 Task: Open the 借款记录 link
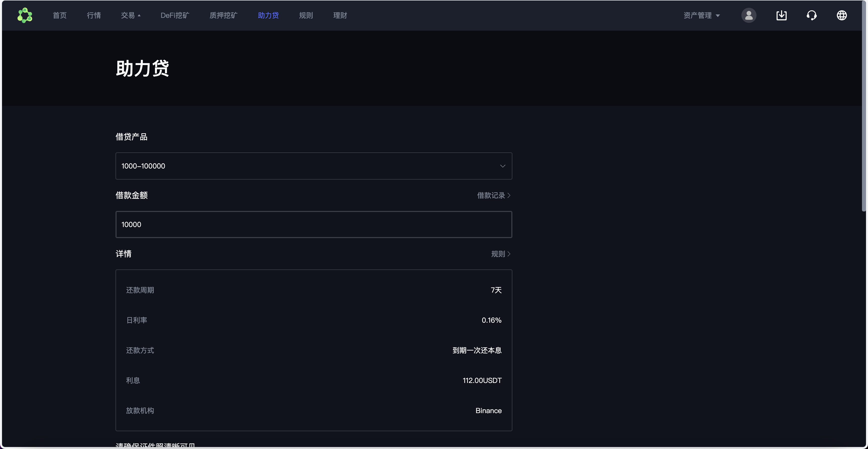pyautogui.click(x=491, y=195)
